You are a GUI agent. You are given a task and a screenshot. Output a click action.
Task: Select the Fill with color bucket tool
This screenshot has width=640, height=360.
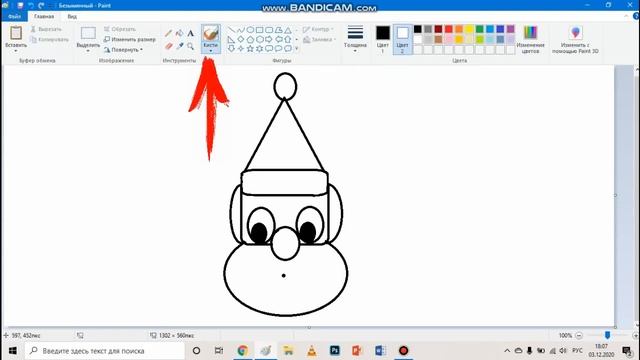[180, 33]
